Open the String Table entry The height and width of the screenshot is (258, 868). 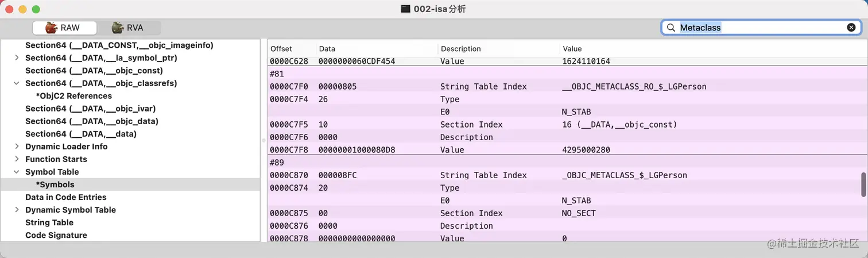coord(49,222)
